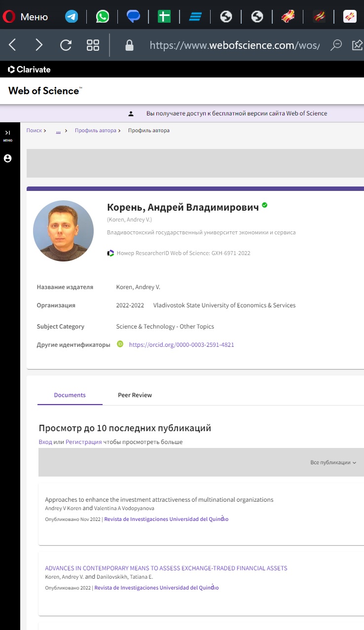Expand the side МЕНЮ panel arrow
The height and width of the screenshot is (630, 364).
coord(7,133)
